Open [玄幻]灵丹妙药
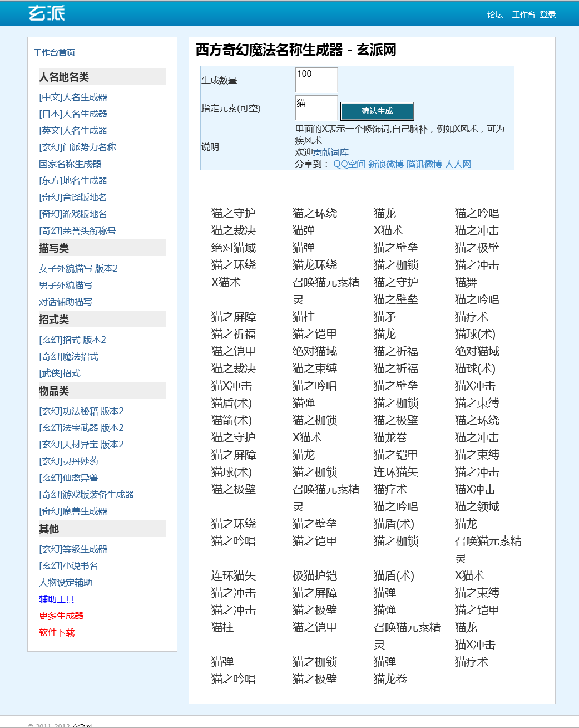Image resolution: width=579 pixels, height=728 pixels. coord(68,461)
